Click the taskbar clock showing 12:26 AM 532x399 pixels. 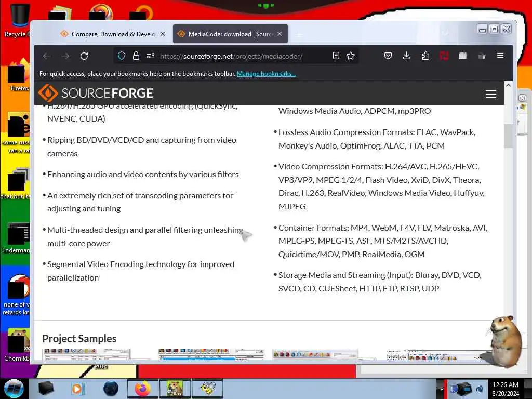coord(506,389)
